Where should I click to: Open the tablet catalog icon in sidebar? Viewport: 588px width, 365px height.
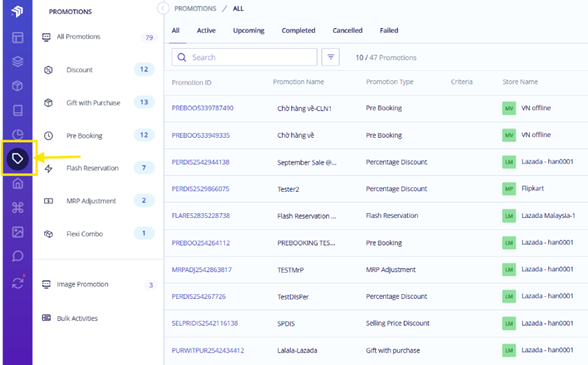pyautogui.click(x=18, y=110)
